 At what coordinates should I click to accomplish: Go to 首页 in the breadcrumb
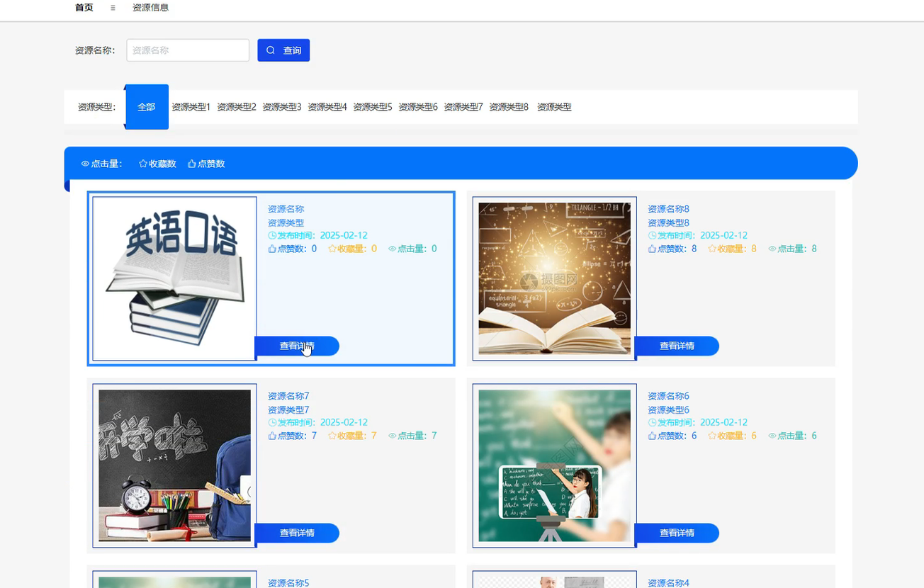click(84, 8)
